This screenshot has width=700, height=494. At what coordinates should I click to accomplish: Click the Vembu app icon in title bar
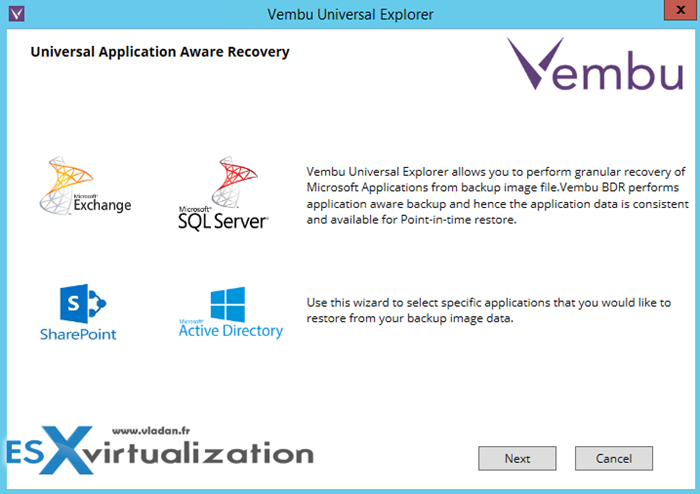[x=17, y=13]
